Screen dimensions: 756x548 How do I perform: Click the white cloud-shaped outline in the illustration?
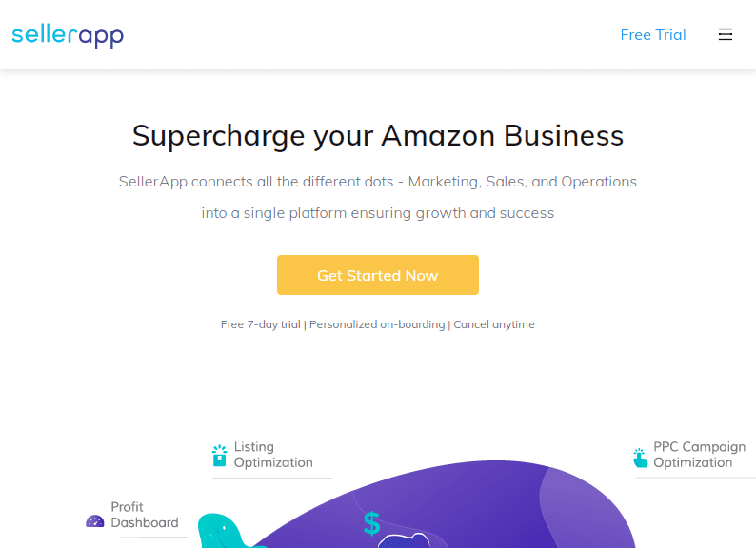tap(404, 541)
